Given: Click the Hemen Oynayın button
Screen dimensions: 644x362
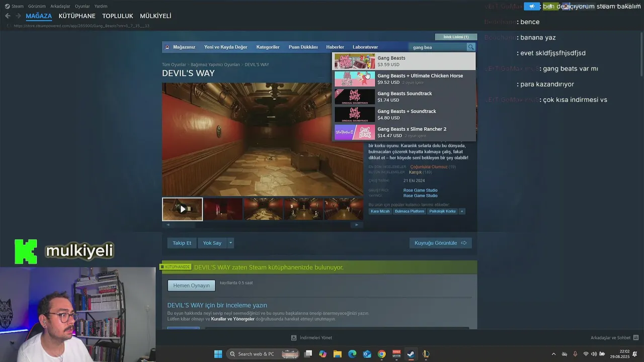Looking at the screenshot, I should coord(191,286).
